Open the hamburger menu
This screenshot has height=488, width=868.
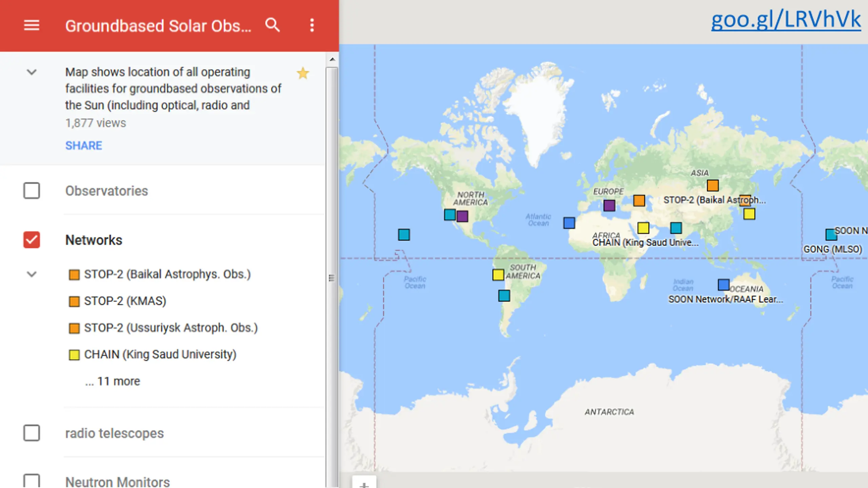pos(32,25)
